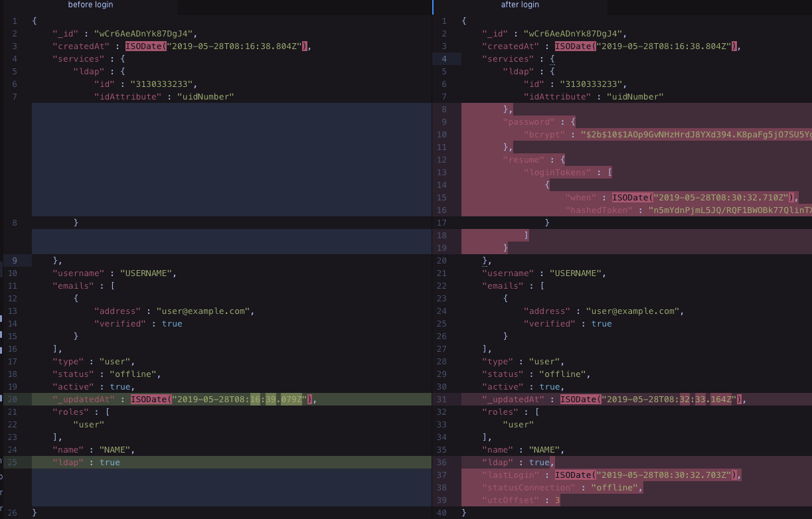
Task: Click "user" role entry in after login pane
Action: (519, 425)
